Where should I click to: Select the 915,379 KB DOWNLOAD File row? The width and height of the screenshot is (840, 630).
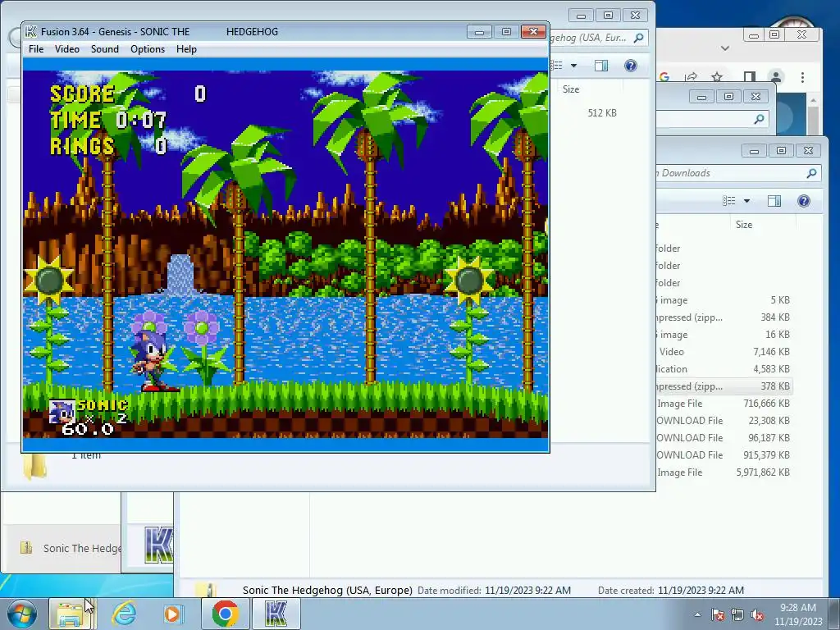coord(724,454)
